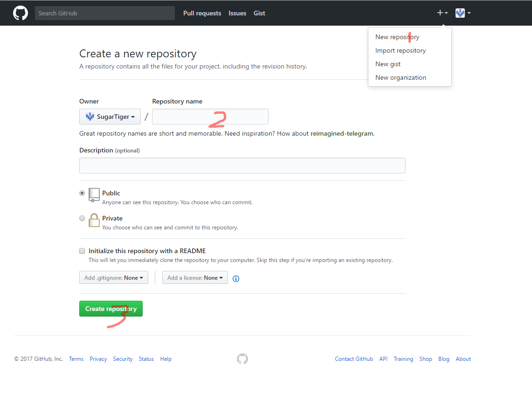The image size is (532, 400).
Task: Open the Blog footer link
Action: point(444,359)
